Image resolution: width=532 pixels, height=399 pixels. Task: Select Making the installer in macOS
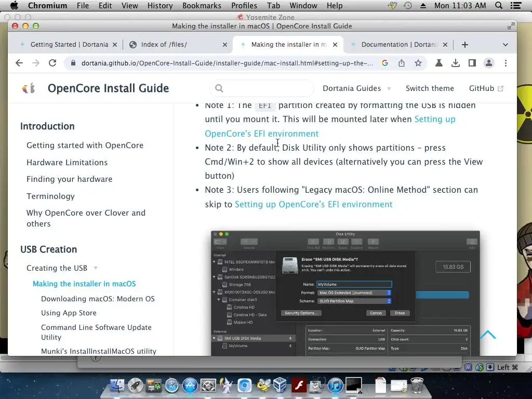tap(84, 284)
